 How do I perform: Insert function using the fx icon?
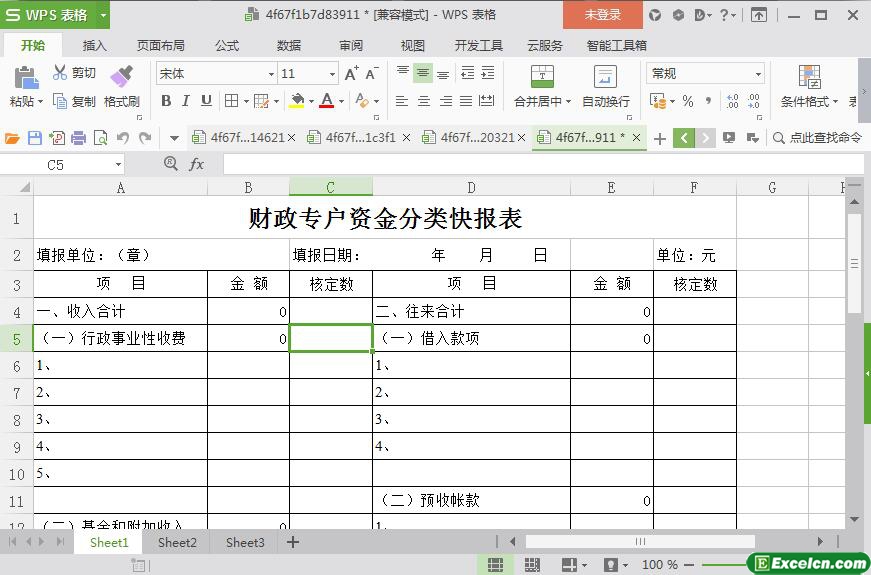197,164
